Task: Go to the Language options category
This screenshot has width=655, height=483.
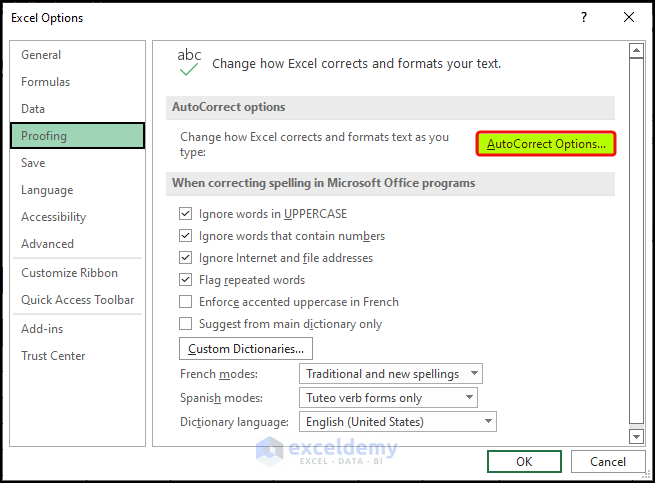Action: pos(77,190)
